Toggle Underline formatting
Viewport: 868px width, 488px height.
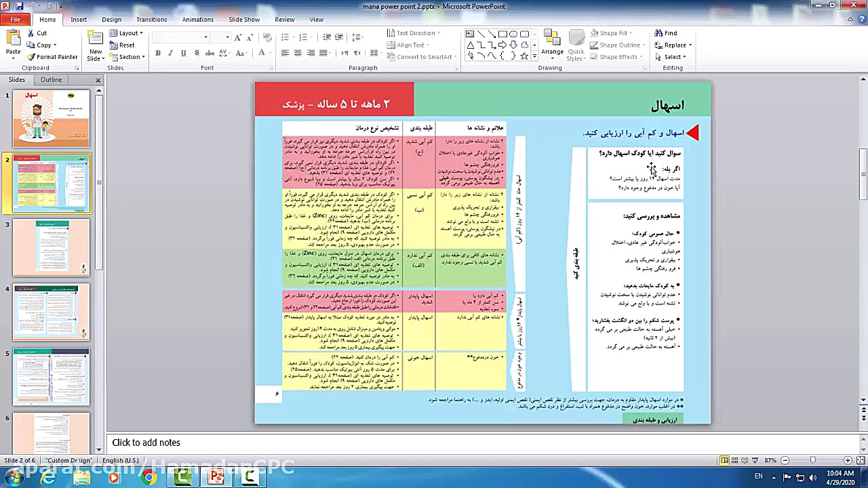click(x=183, y=53)
